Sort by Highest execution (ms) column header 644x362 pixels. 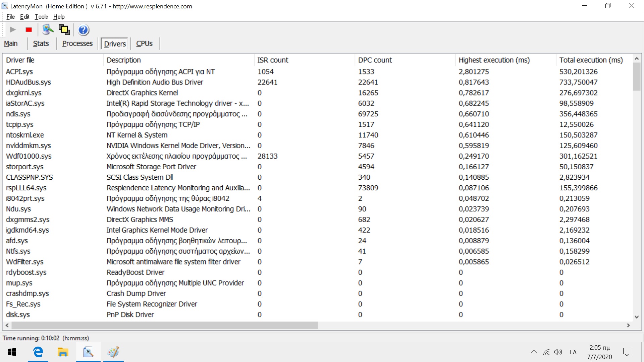tap(494, 60)
